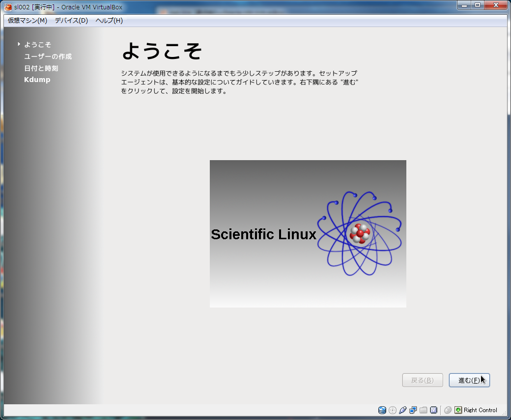Open the shared folders status icon
The height and width of the screenshot is (420, 511).
pos(424,410)
